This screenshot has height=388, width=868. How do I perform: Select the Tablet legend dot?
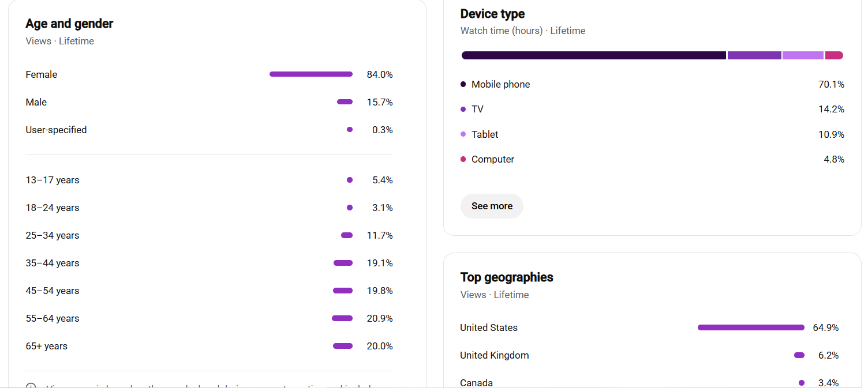[x=463, y=134]
